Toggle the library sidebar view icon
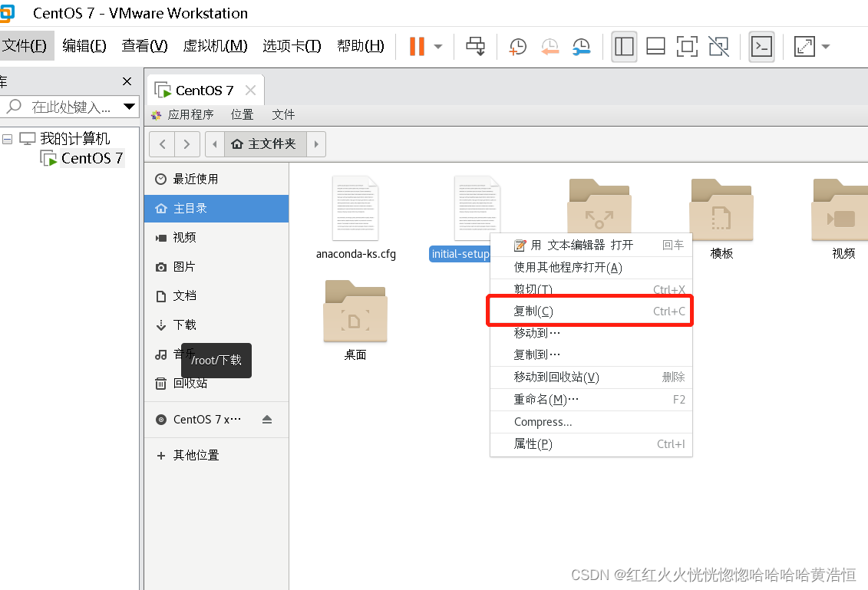 click(x=624, y=47)
